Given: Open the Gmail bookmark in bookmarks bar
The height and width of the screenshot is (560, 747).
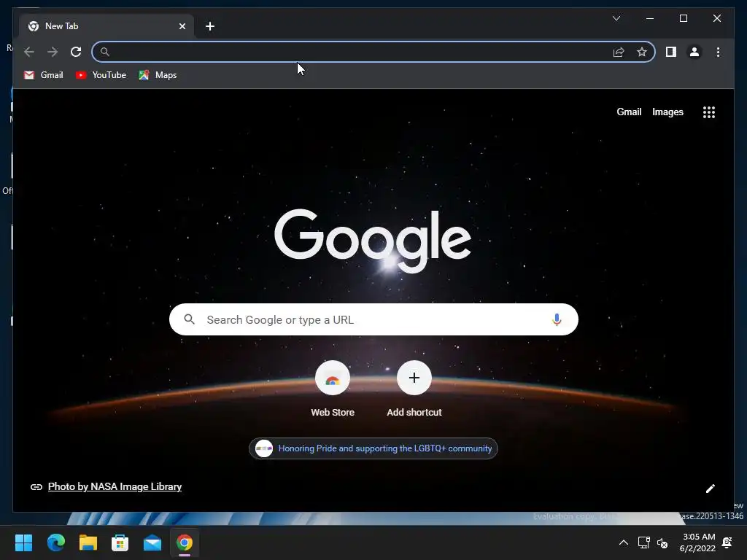Looking at the screenshot, I should (x=43, y=75).
